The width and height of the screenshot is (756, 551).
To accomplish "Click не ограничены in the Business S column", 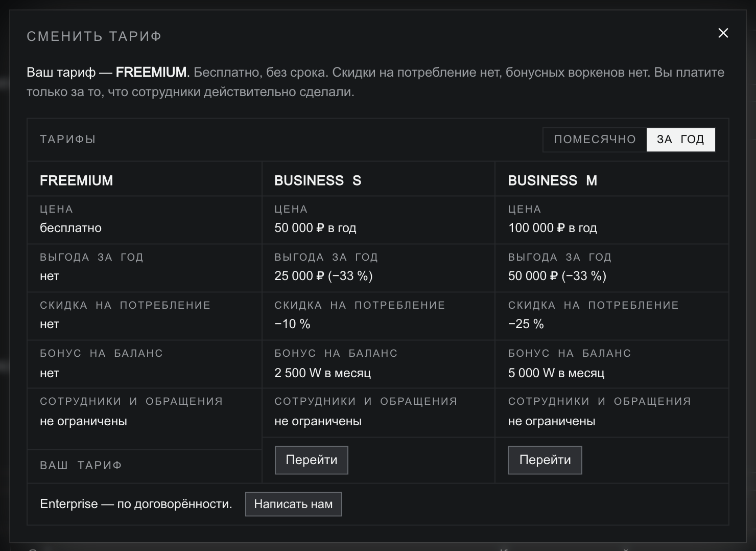I will pyautogui.click(x=318, y=422).
